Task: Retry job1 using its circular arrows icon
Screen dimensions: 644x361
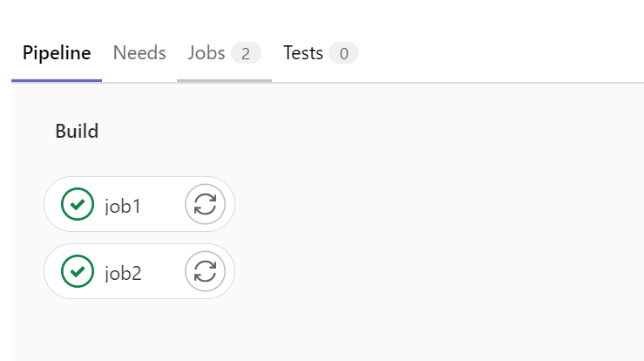Action: point(205,204)
